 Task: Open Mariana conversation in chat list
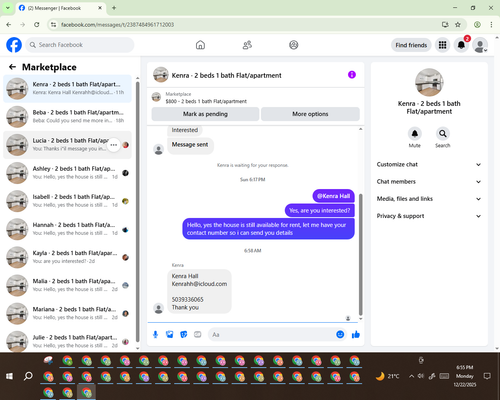coord(67,314)
